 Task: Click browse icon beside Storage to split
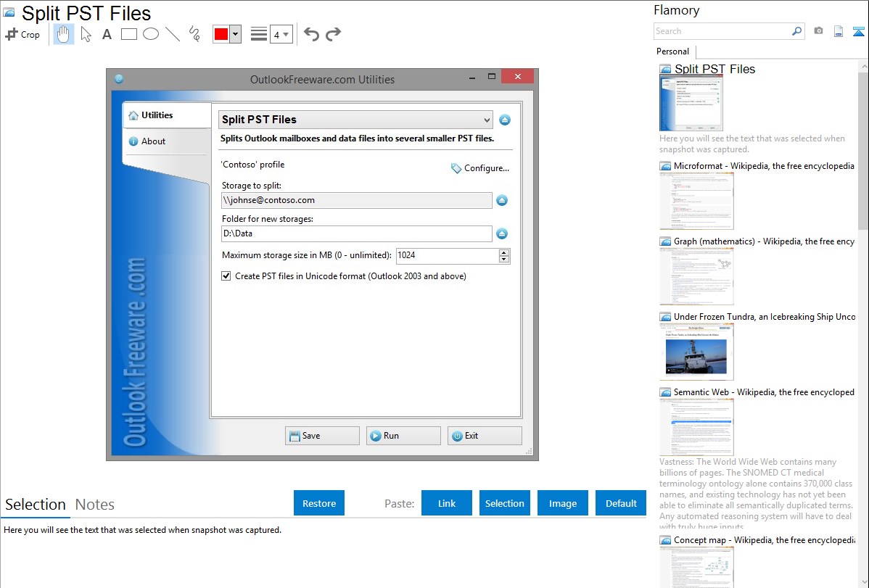tap(502, 200)
